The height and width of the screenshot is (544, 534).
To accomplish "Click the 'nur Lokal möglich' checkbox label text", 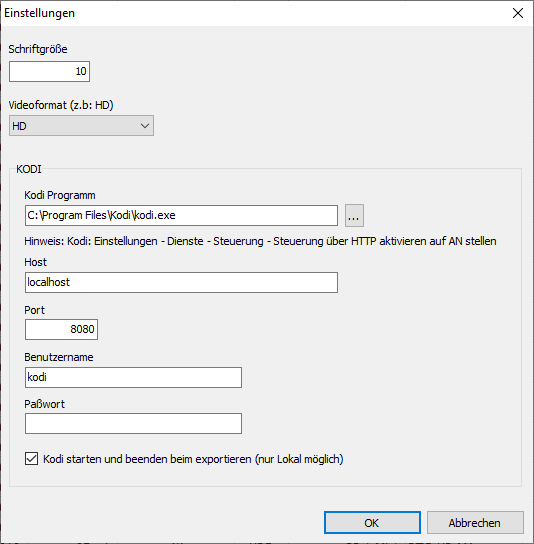I will 299,459.
